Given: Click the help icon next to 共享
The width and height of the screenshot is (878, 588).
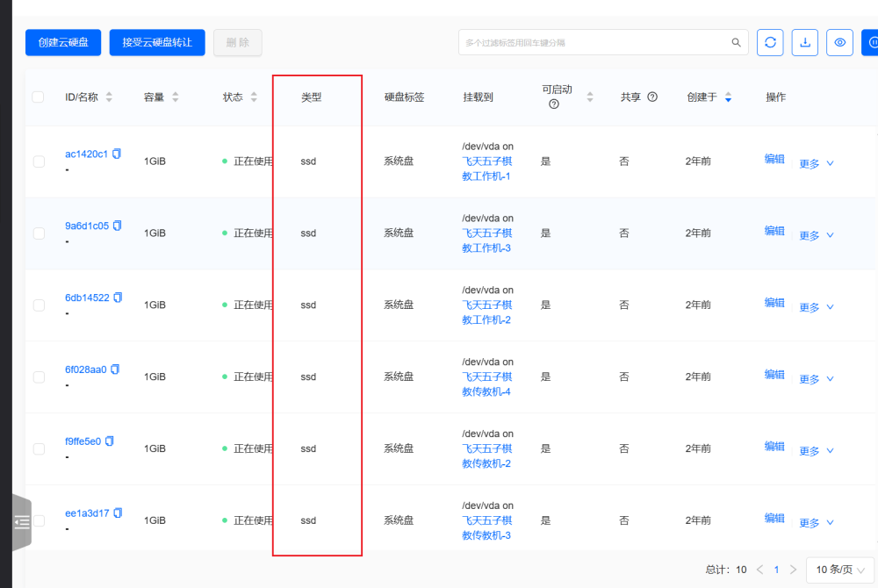Looking at the screenshot, I should [652, 97].
